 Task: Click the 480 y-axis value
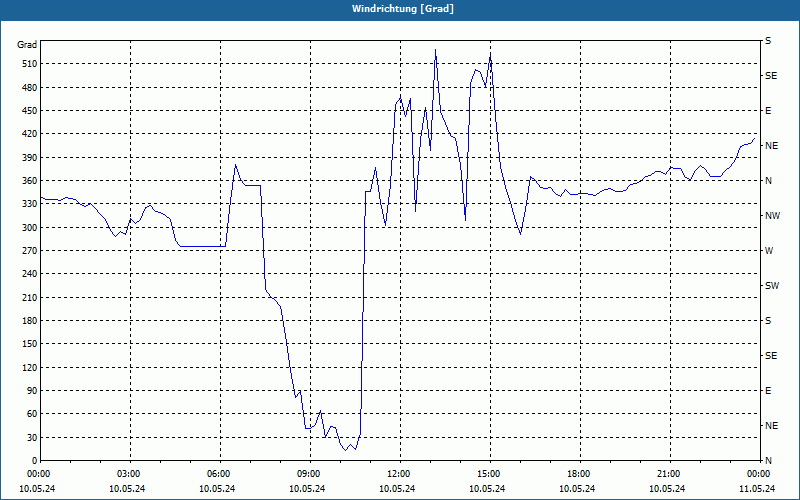click(x=29, y=88)
